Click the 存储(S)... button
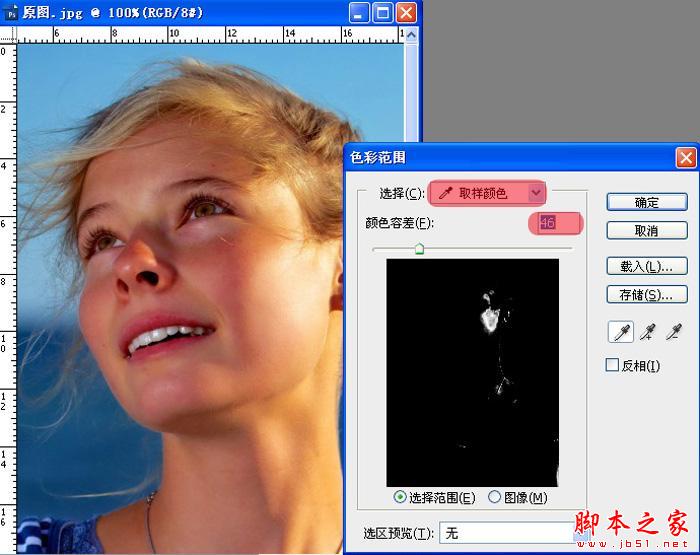Viewport: 700px width, 555px height. coord(647,295)
